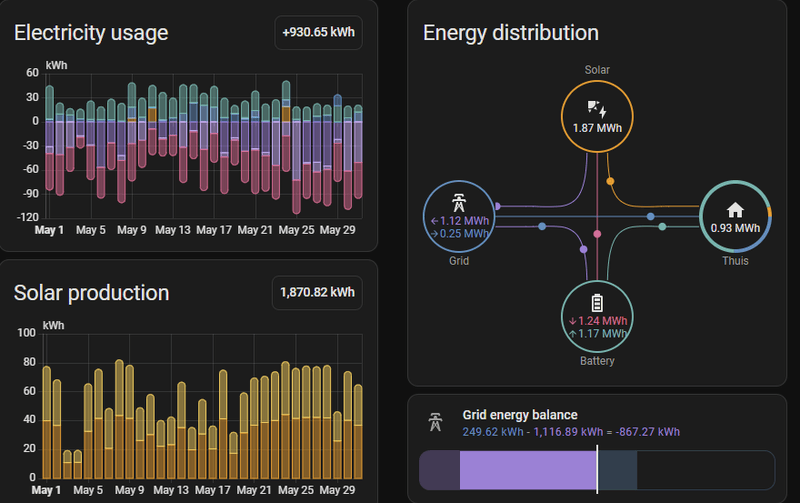Click the Battery label below the circle
This screenshot has height=503, width=800.
(x=597, y=361)
